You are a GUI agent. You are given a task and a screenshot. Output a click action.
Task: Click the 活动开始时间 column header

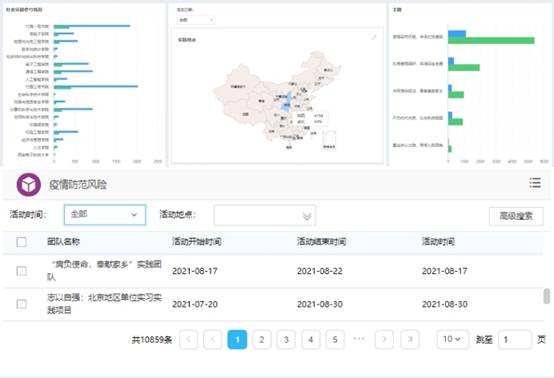tap(196, 242)
